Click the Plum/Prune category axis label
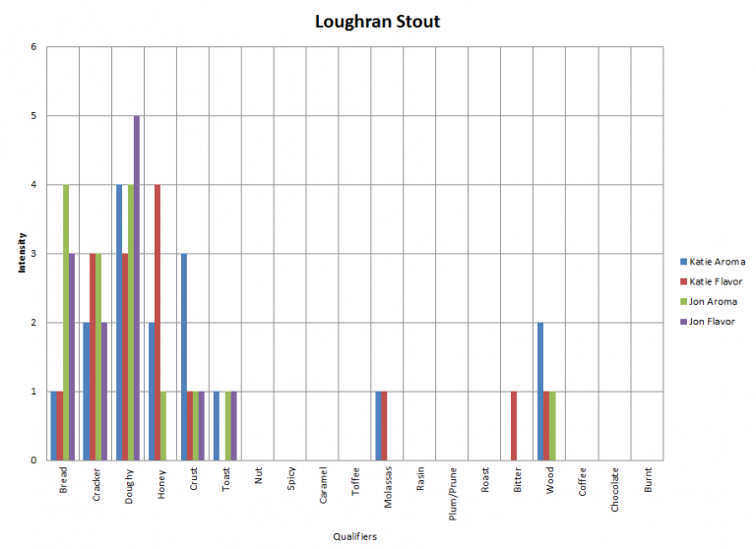This screenshot has height=549, width=756. pos(453,499)
